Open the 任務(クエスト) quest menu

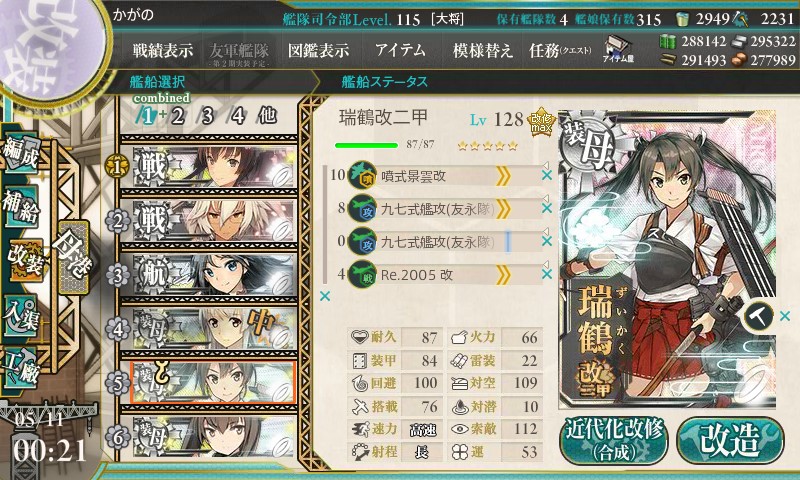[x=560, y=50]
